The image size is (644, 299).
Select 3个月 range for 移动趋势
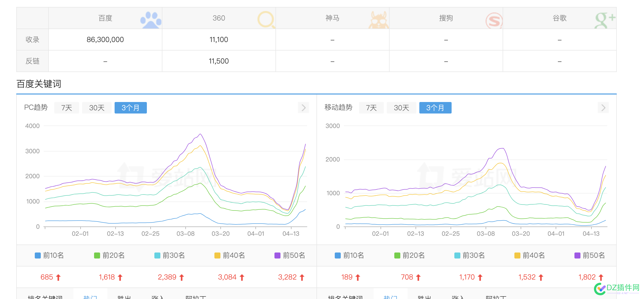[x=435, y=108]
